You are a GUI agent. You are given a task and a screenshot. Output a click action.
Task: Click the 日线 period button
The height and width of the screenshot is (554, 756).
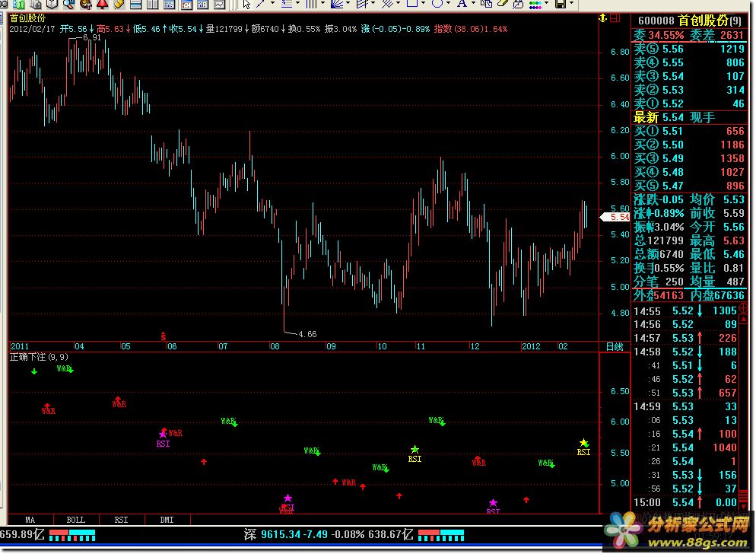615,346
